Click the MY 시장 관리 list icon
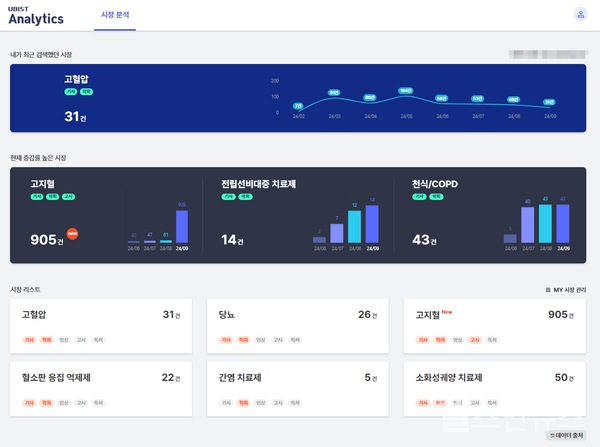Viewport: 600px width, 447px height. 547,289
